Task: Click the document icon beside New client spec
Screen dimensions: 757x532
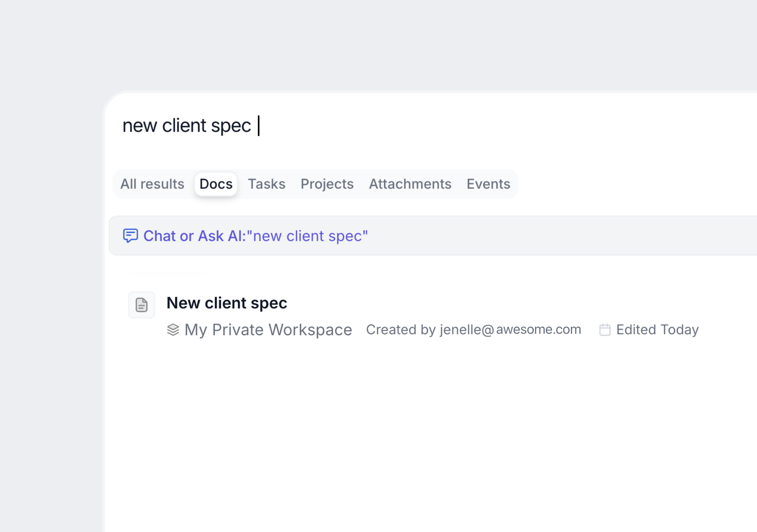Action: point(141,305)
